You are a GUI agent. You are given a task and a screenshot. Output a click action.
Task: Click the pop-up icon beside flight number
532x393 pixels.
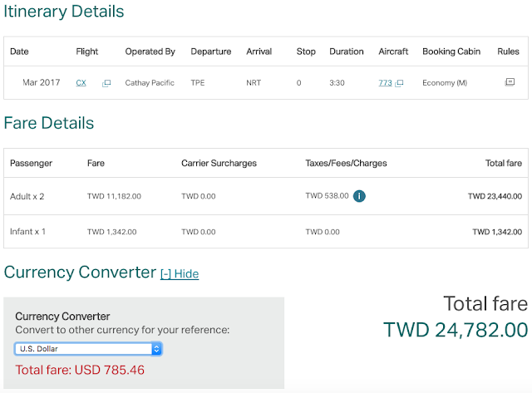pos(106,83)
